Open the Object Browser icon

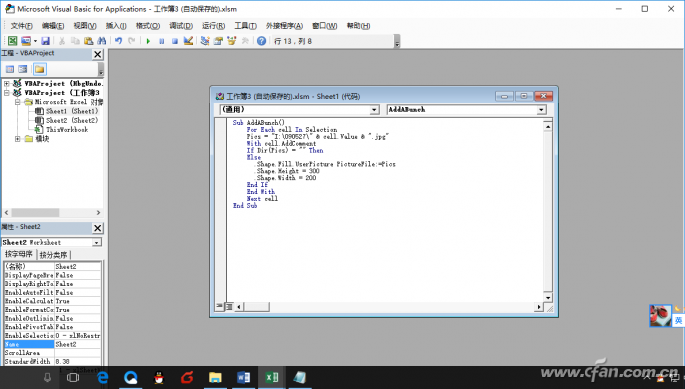click(x=232, y=41)
